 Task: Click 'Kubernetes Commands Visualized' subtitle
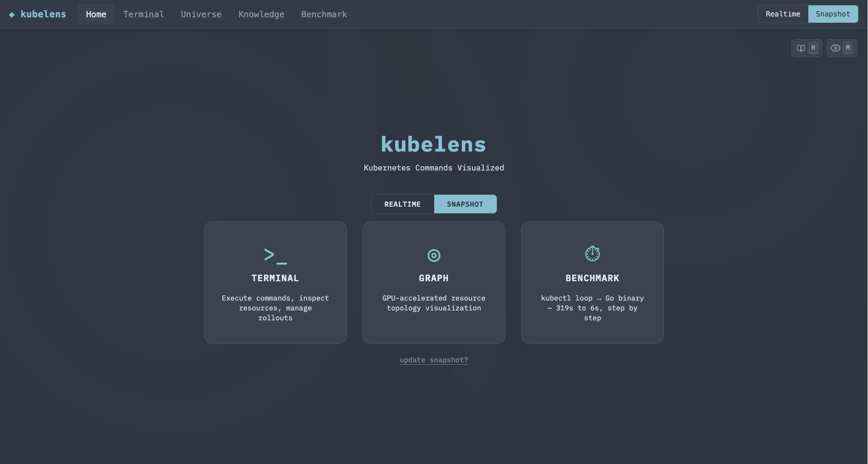point(434,168)
